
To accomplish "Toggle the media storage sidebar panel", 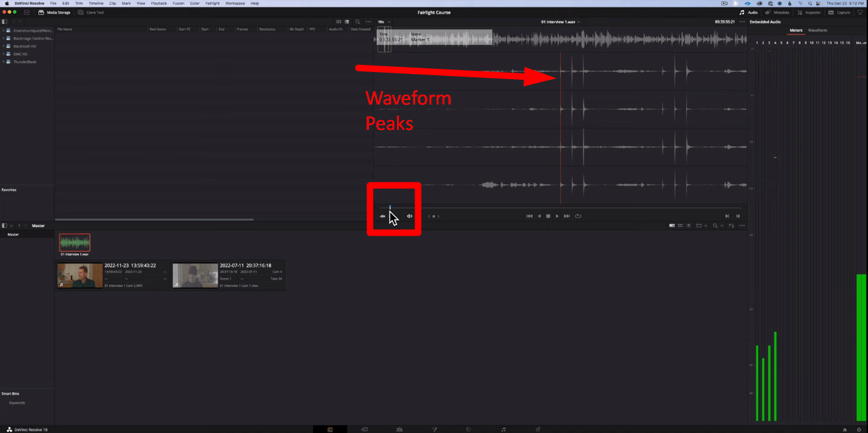I will click(x=5, y=21).
